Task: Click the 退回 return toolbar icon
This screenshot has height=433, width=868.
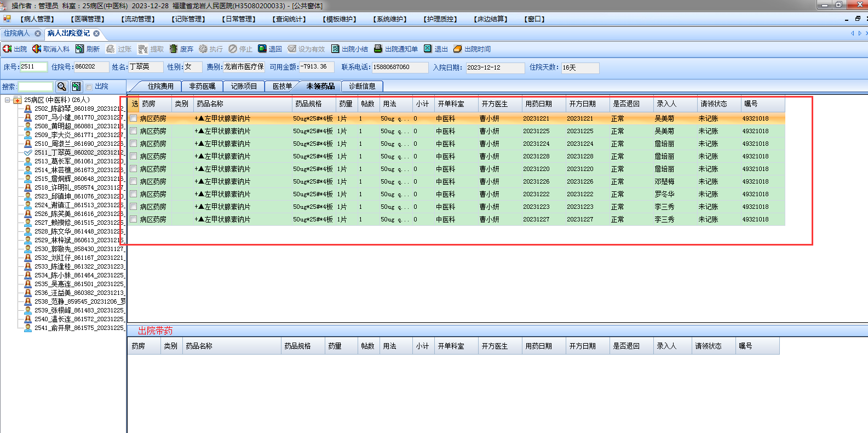Action: 262,49
